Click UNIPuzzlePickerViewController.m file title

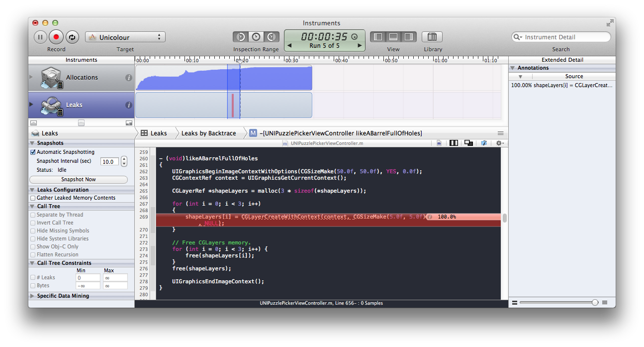coord(327,143)
